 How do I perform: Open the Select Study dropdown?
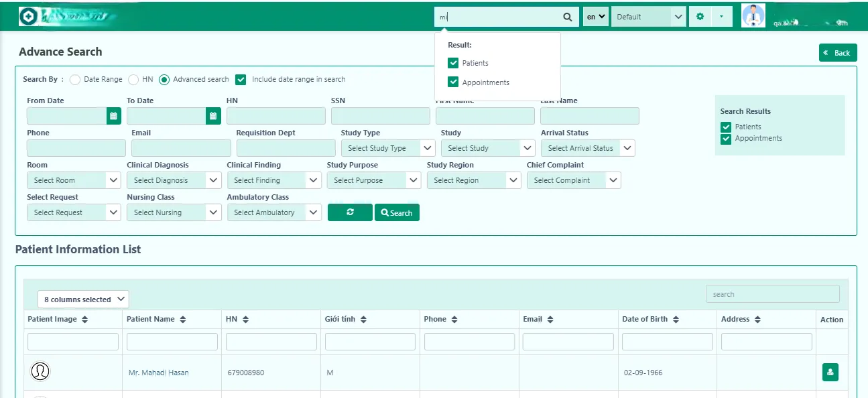tap(489, 148)
